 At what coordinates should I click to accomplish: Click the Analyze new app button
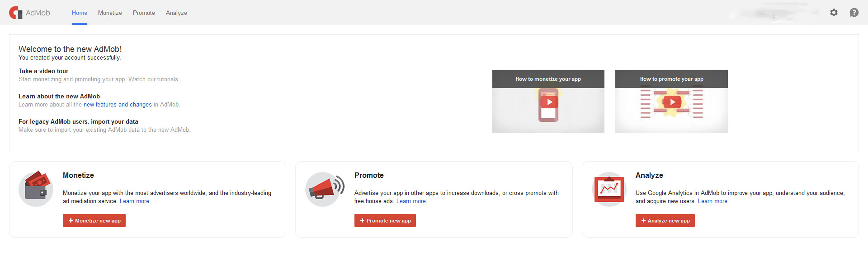click(665, 221)
